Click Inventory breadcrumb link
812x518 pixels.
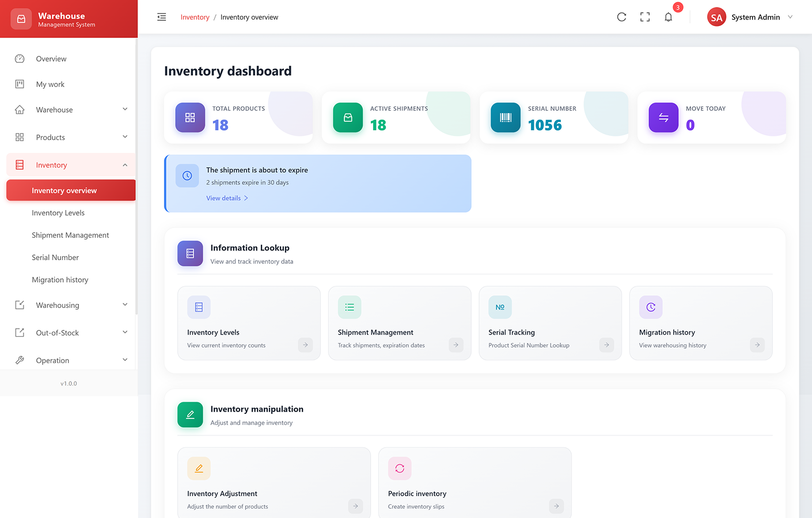pos(195,17)
